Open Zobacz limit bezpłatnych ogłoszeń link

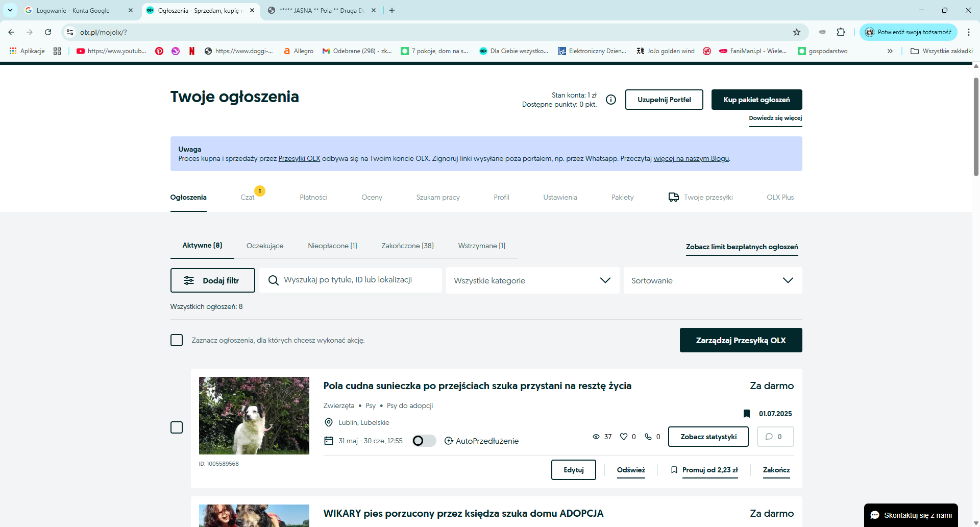[x=742, y=247]
